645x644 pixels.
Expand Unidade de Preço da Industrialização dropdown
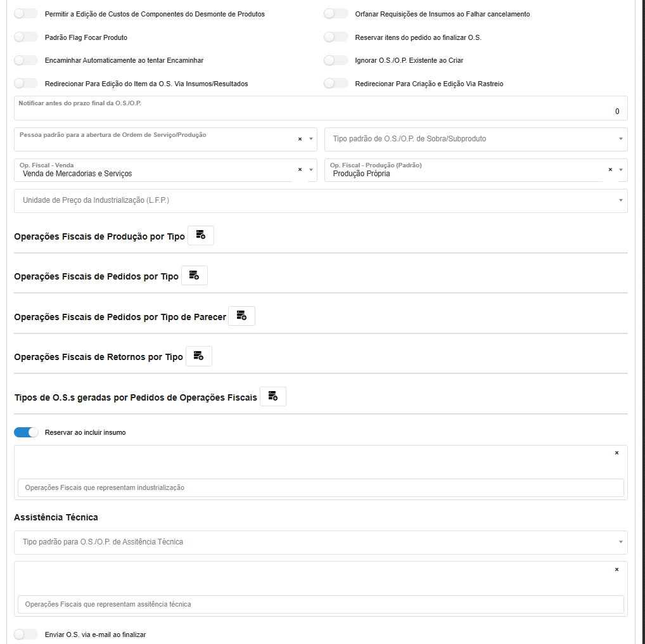(321, 200)
